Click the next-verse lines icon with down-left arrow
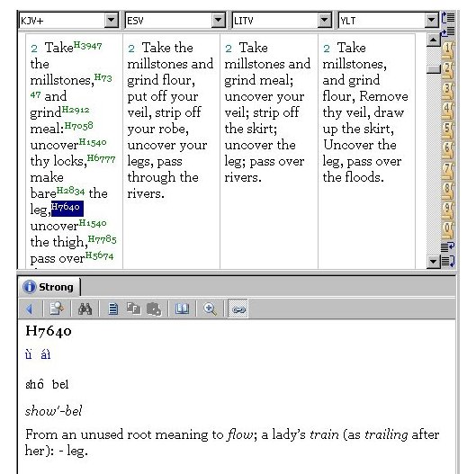476x474 pixels. coord(448,246)
